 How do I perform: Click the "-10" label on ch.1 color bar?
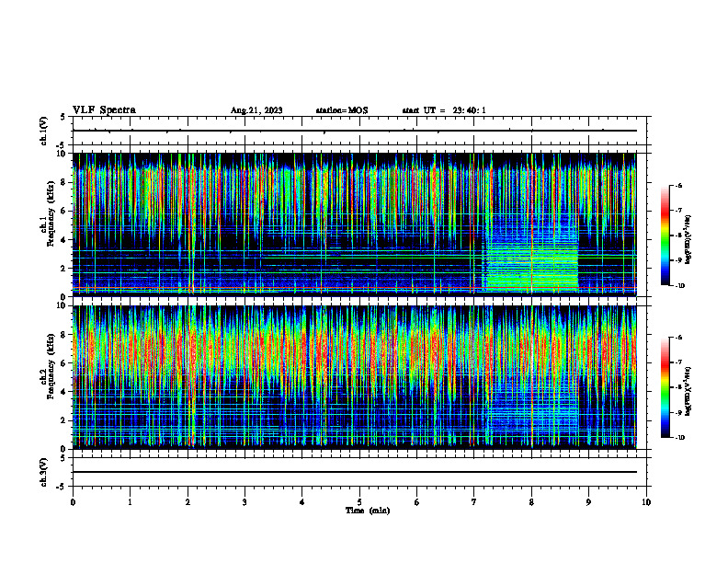pyautogui.click(x=679, y=286)
